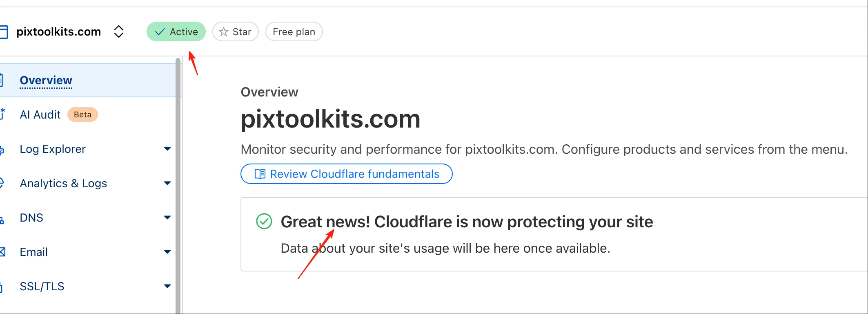
Task: Click the Log Explorer sidebar icon
Action: click(2, 150)
